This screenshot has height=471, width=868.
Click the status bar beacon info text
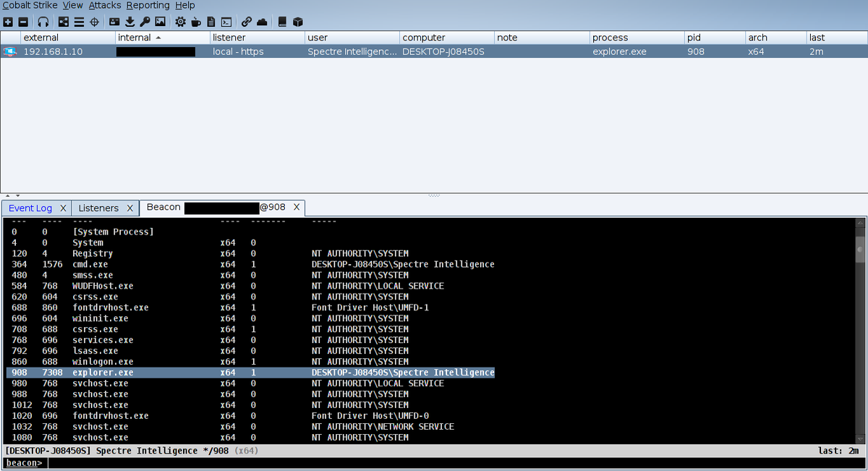[x=132, y=451]
